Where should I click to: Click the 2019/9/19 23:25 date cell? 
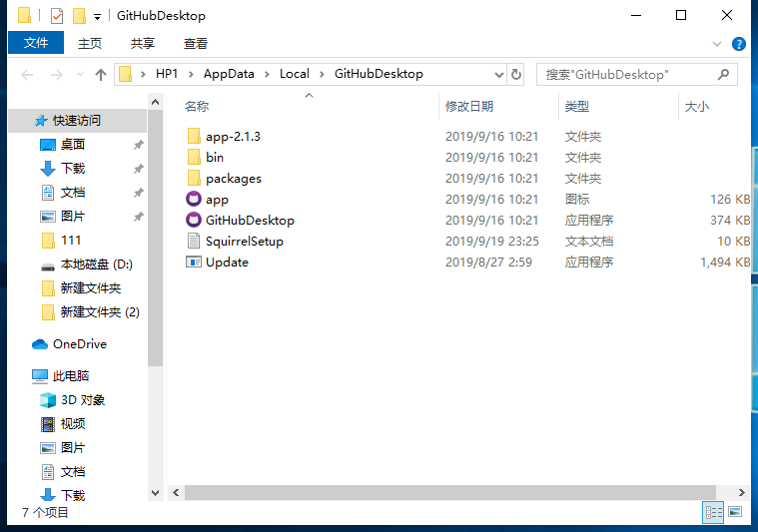pos(491,242)
